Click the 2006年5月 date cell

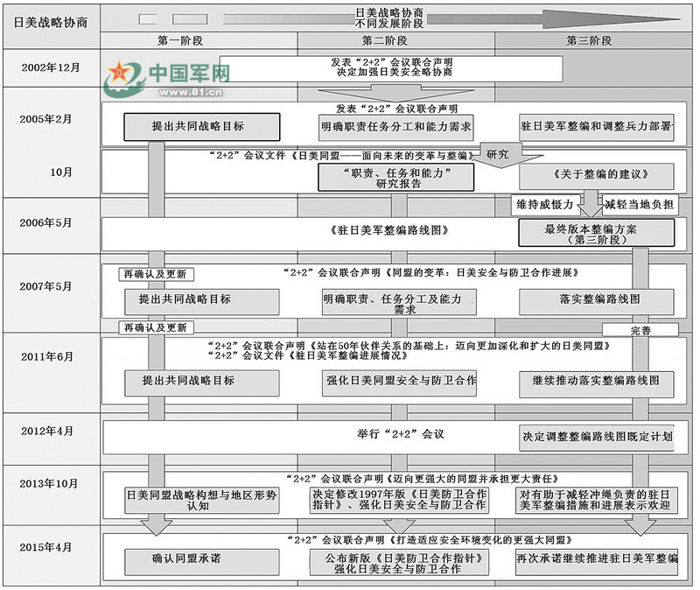click(52, 226)
